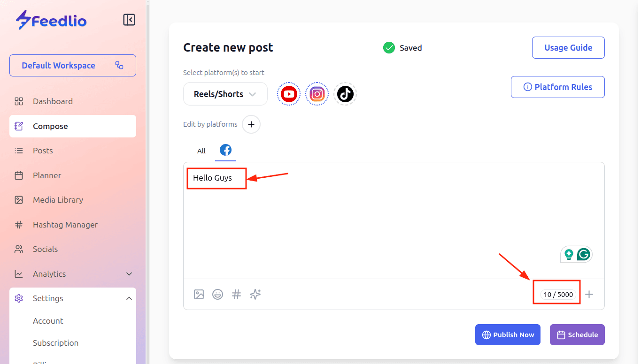This screenshot has width=641, height=364.
Task: Click the green lightbulb suggestion icon
Action: 569,254
